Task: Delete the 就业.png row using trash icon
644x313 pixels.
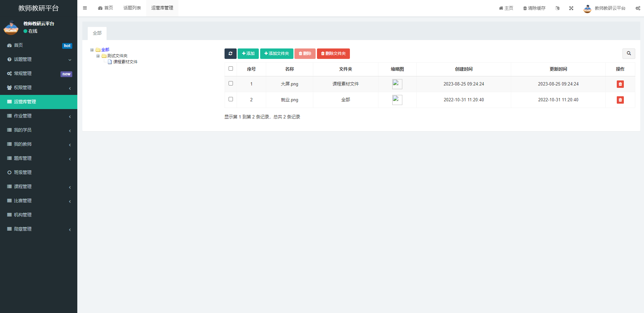Action: 620,100
